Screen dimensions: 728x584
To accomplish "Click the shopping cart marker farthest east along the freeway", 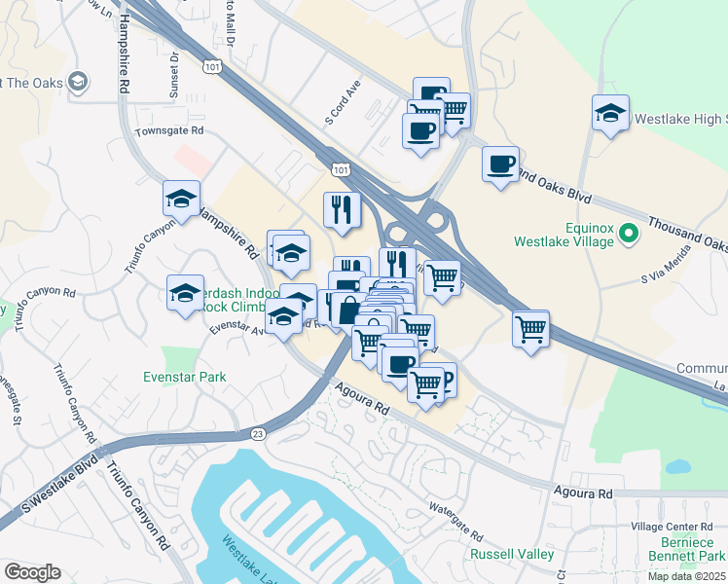I will [530, 333].
